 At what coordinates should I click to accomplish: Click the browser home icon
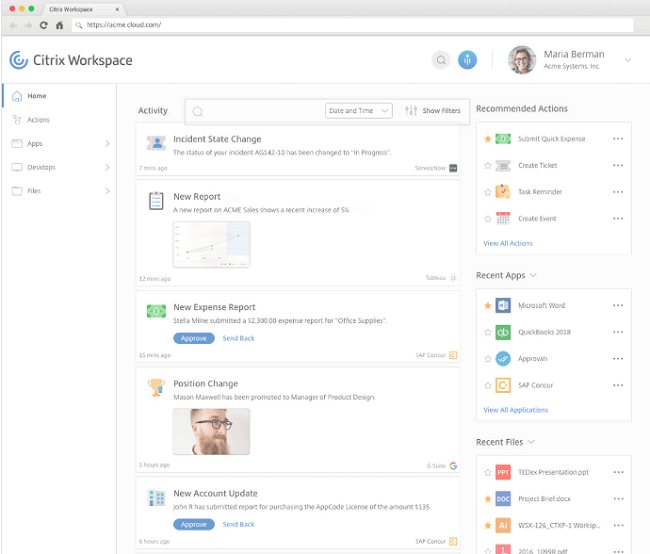coord(60,25)
